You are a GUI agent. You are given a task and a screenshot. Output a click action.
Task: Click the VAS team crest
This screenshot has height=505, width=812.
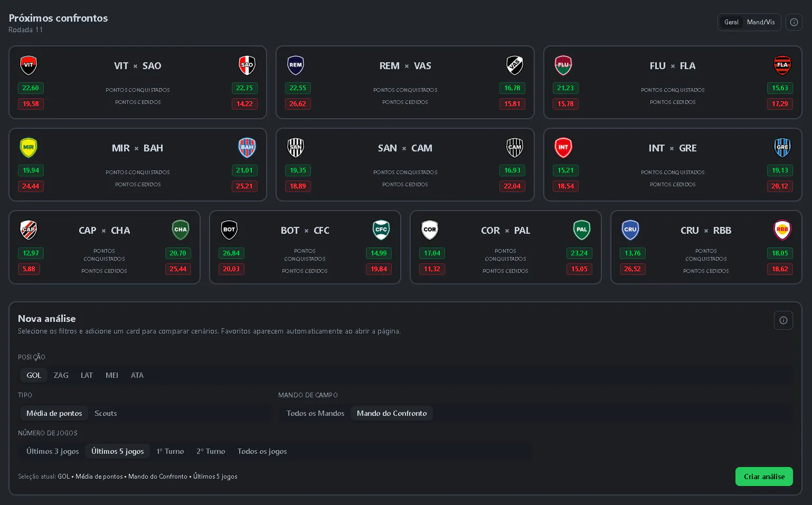(x=515, y=65)
